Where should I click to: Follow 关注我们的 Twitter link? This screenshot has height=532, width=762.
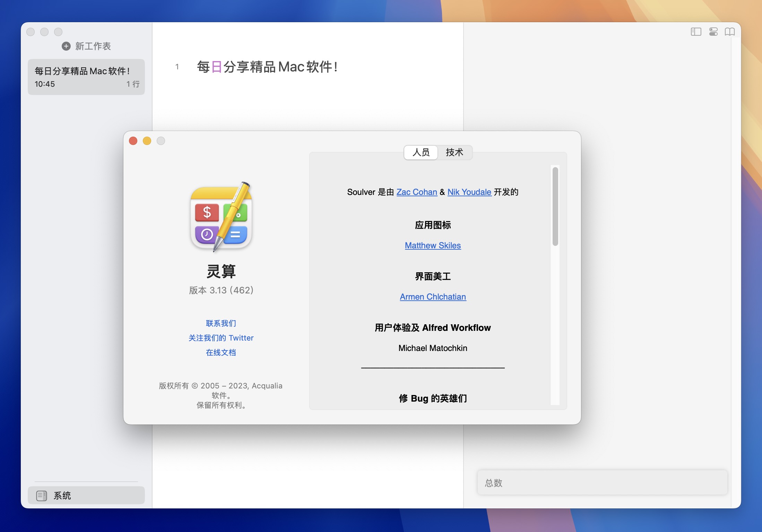click(x=221, y=338)
